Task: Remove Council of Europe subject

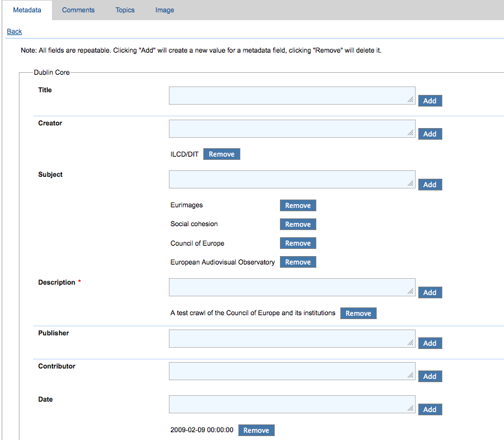Action: 297,243
